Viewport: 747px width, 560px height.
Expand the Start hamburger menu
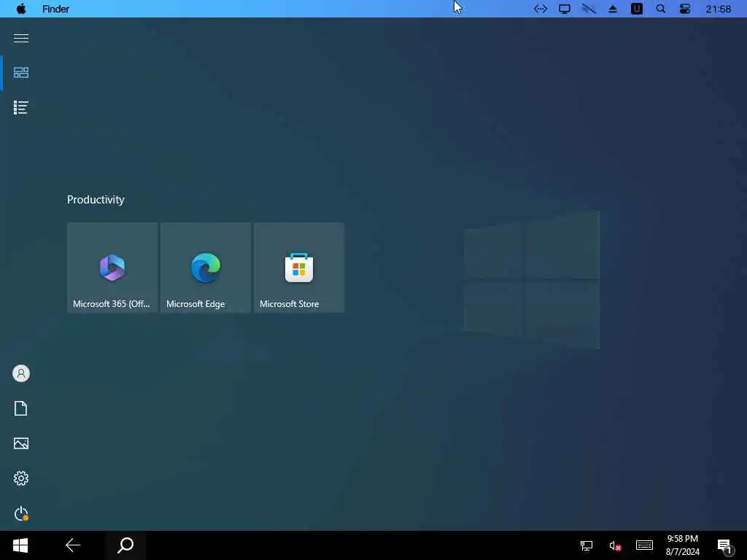(x=21, y=38)
